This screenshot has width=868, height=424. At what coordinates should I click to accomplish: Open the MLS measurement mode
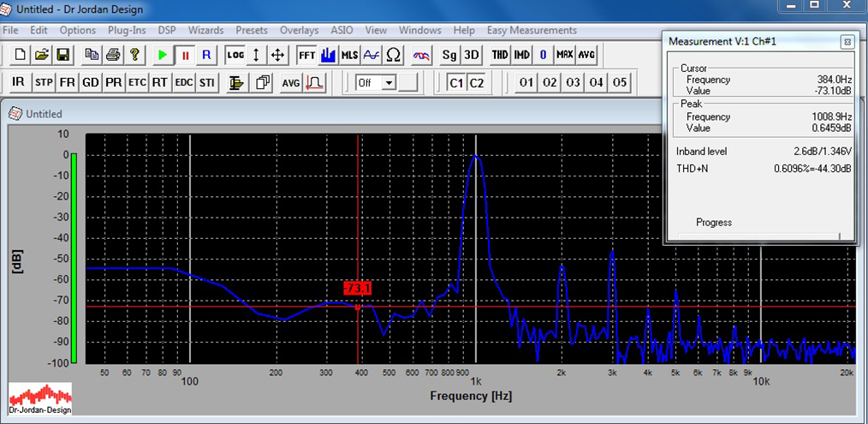click(349, 55)
